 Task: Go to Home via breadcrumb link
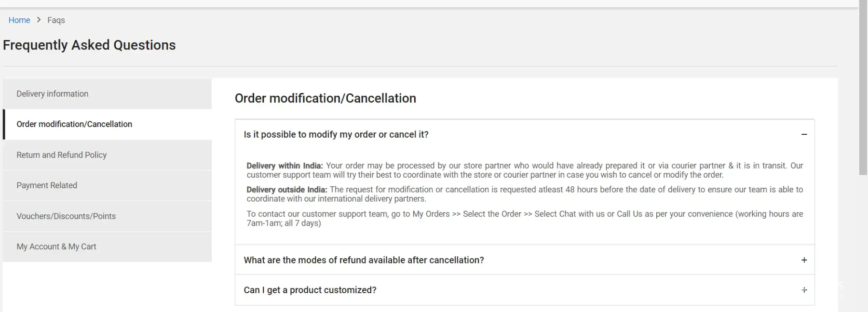coord(19,20)
